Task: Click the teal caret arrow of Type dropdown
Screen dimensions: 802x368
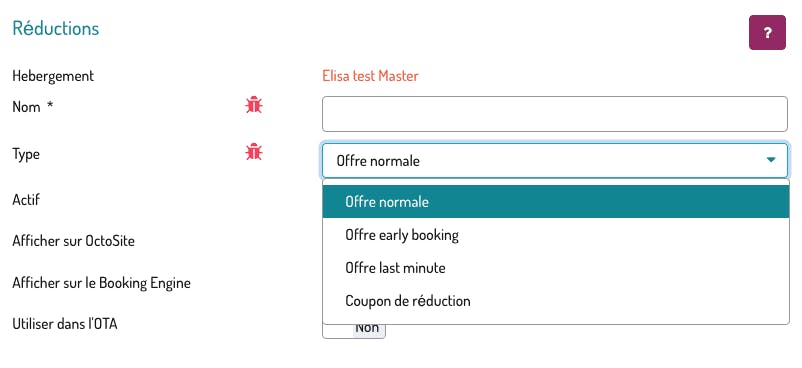Action: click(771, 160)
